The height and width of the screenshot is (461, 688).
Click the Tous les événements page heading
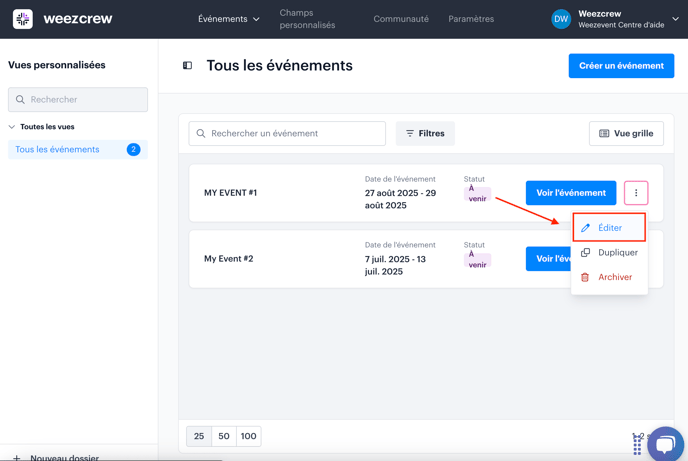[x=280, y=65]
